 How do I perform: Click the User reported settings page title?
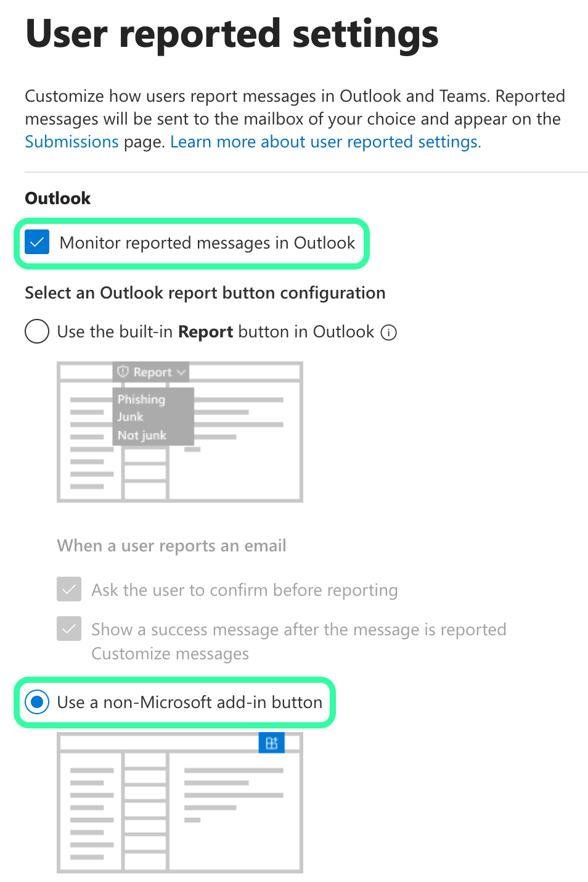[232, 34]
